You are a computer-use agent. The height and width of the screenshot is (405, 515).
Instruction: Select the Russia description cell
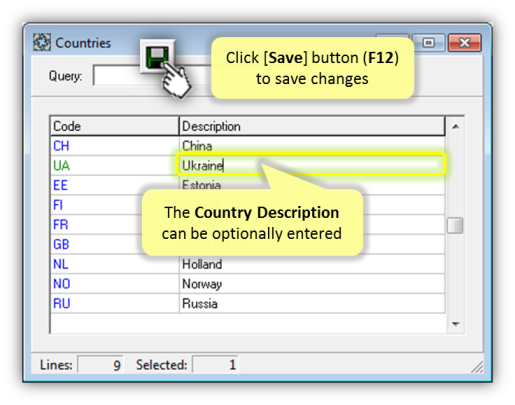(312, 303)
